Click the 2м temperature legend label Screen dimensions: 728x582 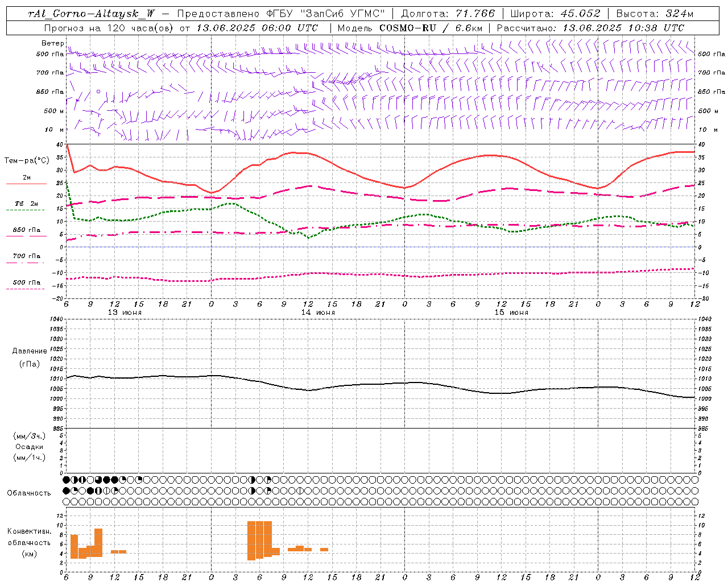27,177
